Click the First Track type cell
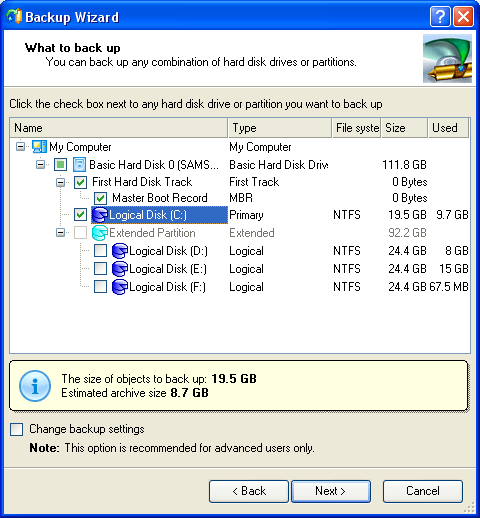The width and height of the screenshot is (480, 518). (x=254, y=182)
